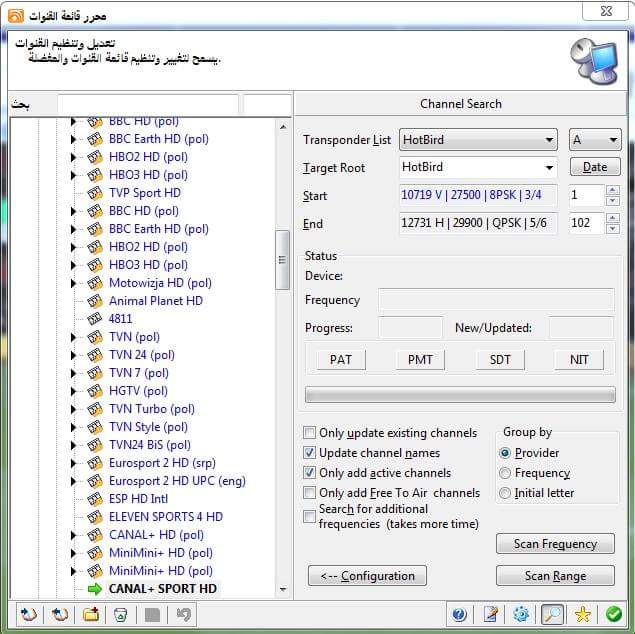Viewport: 635px width, 634px height.
Task: Click the channel icon beside TVN Turbo (pol)
Action: [95, 409]
